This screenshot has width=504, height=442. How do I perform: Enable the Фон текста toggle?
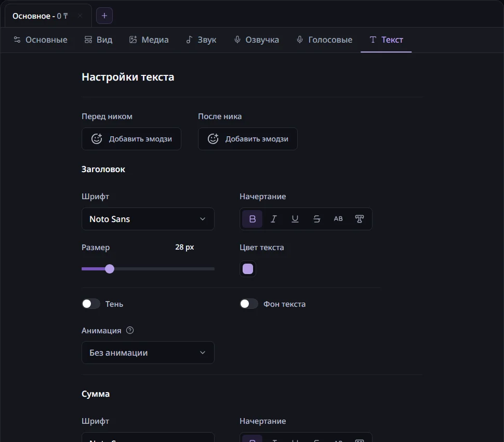(249, 304)
